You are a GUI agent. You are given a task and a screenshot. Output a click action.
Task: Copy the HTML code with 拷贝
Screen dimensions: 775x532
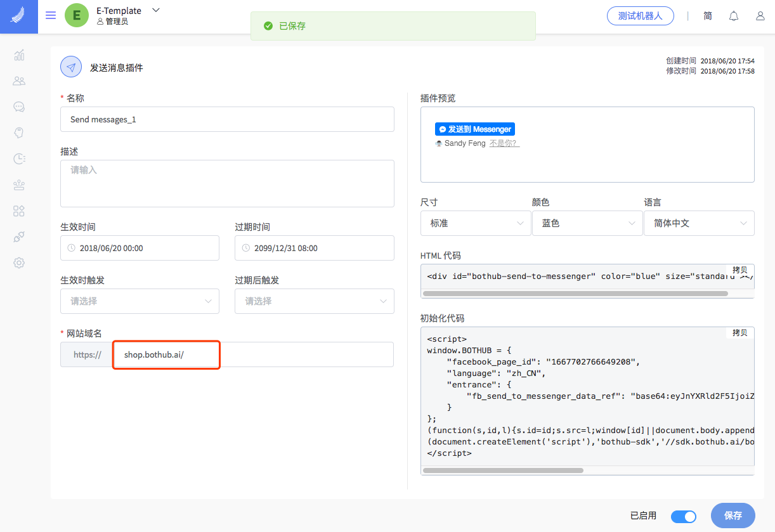coord(739,269)
